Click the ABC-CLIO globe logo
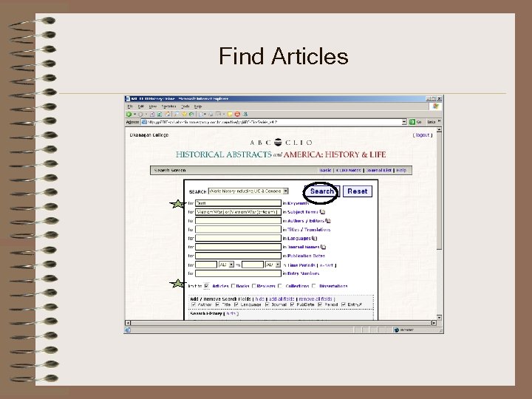This screenshot has height=399, width=532. click(279, 143)
